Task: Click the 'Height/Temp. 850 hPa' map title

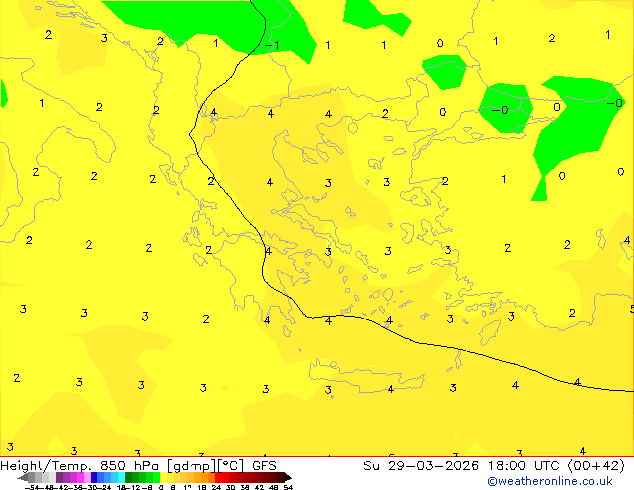Action: click(80, 466)
